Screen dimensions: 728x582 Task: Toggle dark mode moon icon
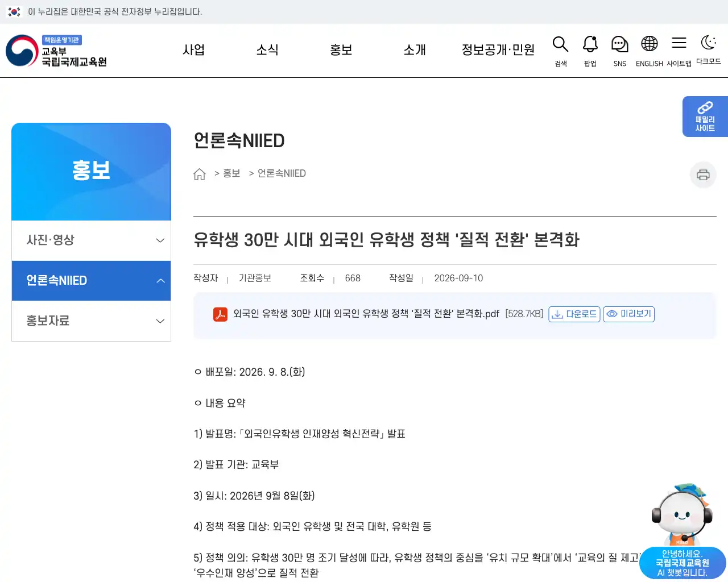point(708,43)
